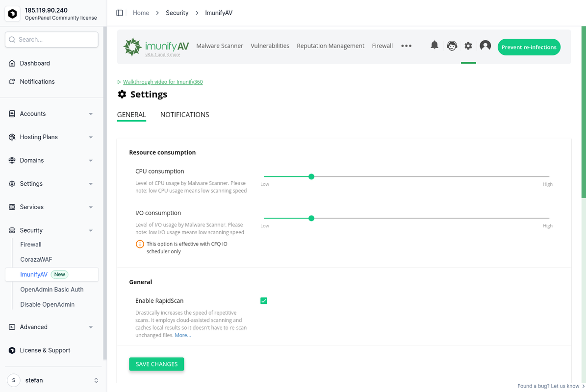The image size is (586, 392).
Task: Click the Domains globe icon
Action: [12, 160]
